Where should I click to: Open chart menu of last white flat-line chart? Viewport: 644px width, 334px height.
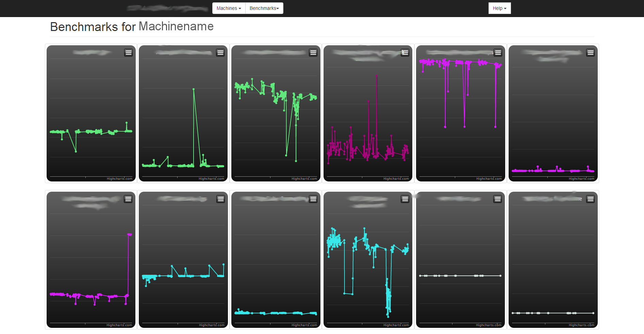(590, 199)
